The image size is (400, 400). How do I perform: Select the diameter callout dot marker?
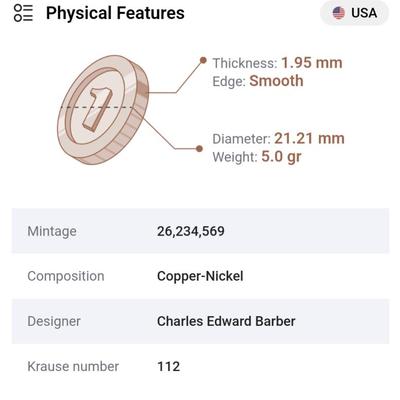[199, 149]
